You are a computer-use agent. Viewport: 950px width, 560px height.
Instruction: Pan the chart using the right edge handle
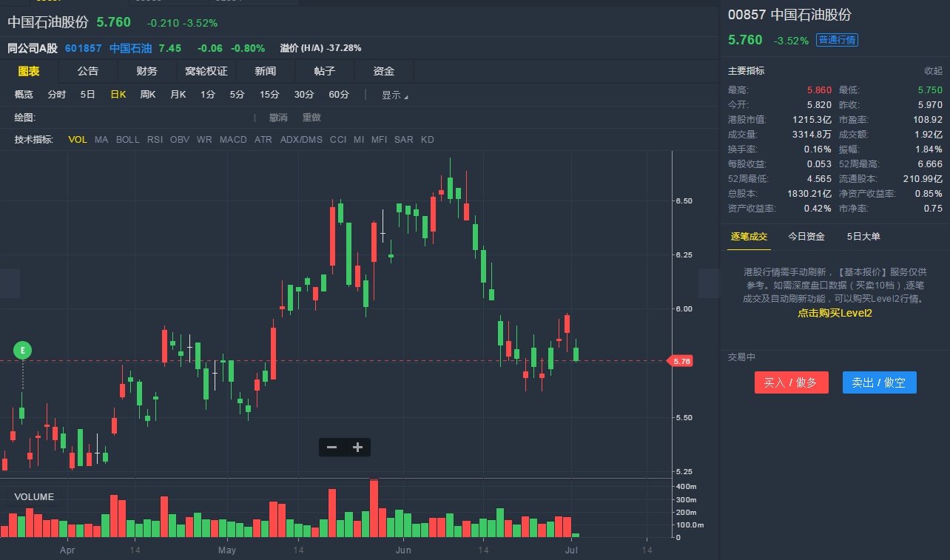tap(709, 283)
